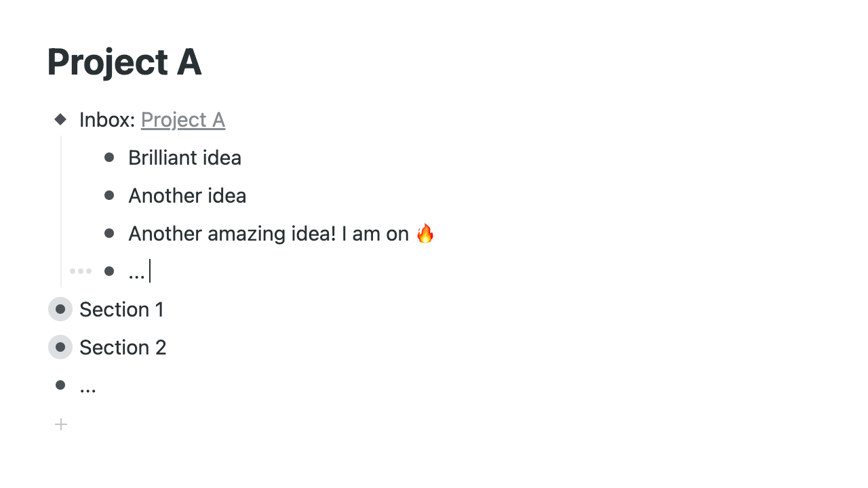Add a new item with the plus icon
Viewport: 868px width, 488px height.
61,424
